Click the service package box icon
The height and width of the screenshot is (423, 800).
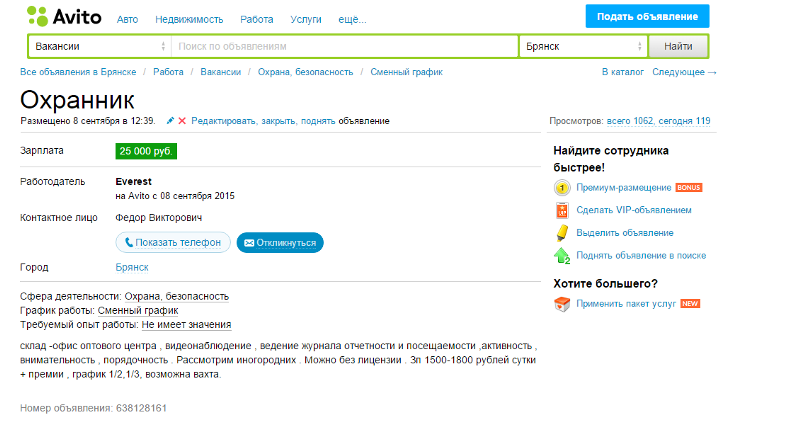(x=561, y=302)
